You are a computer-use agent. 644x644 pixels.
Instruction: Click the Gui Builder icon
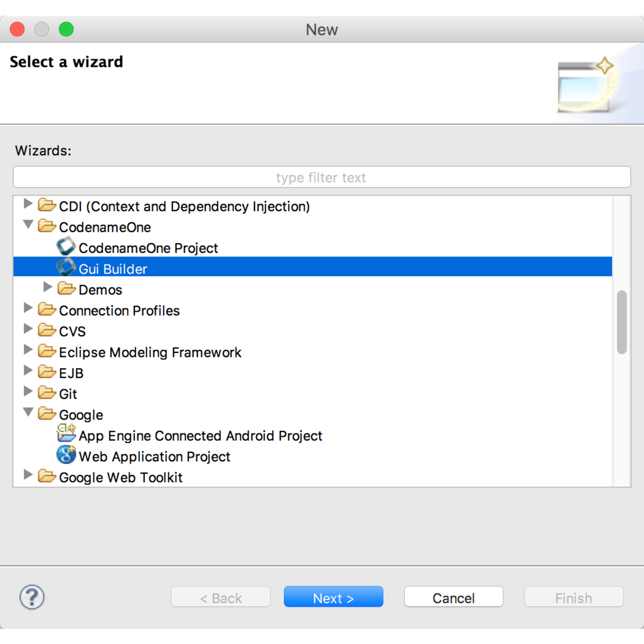tap(66, 267)
